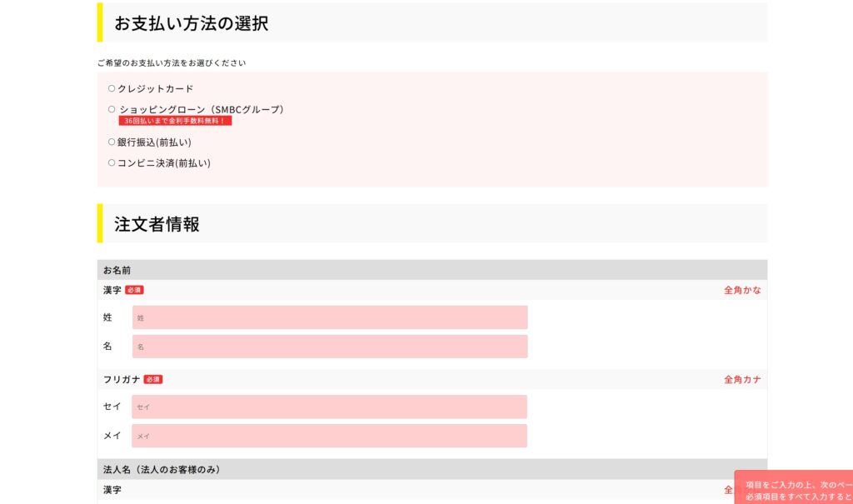
Task: Click the 漢字 label under 法人名
Action: pos(111,490)
